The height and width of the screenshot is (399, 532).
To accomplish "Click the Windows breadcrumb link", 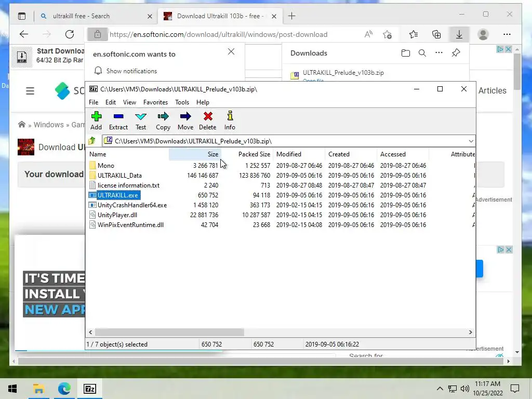I will coord(48,125).
